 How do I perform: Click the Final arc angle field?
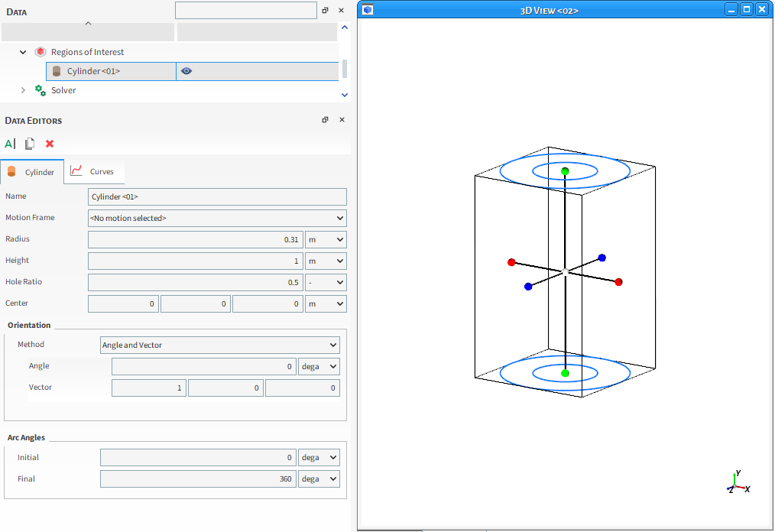click(198, 479)
